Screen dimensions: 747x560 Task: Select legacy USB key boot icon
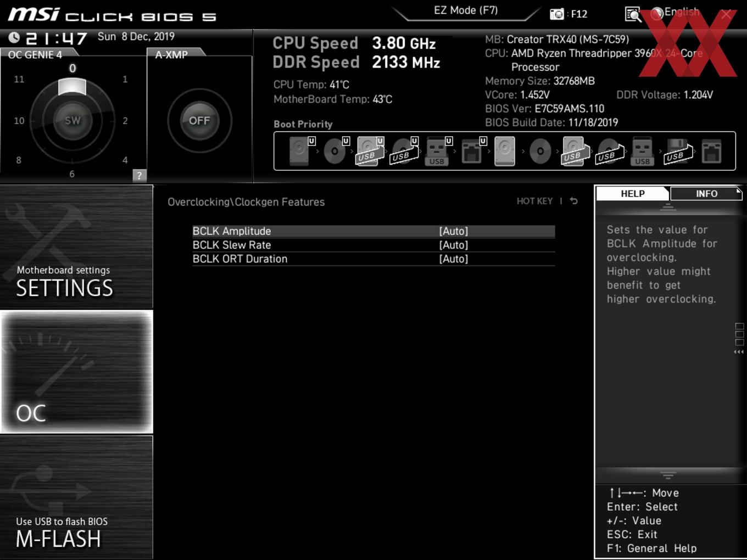[642, 151]
